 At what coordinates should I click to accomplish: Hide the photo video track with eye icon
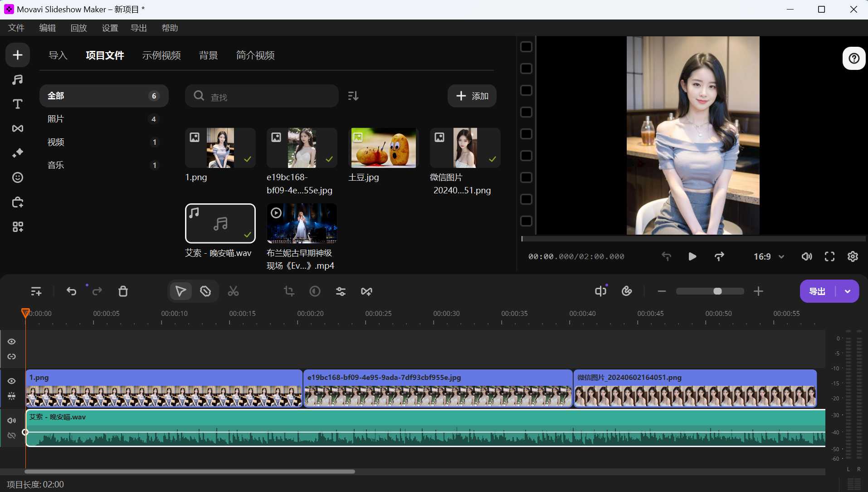coord(12,381)
